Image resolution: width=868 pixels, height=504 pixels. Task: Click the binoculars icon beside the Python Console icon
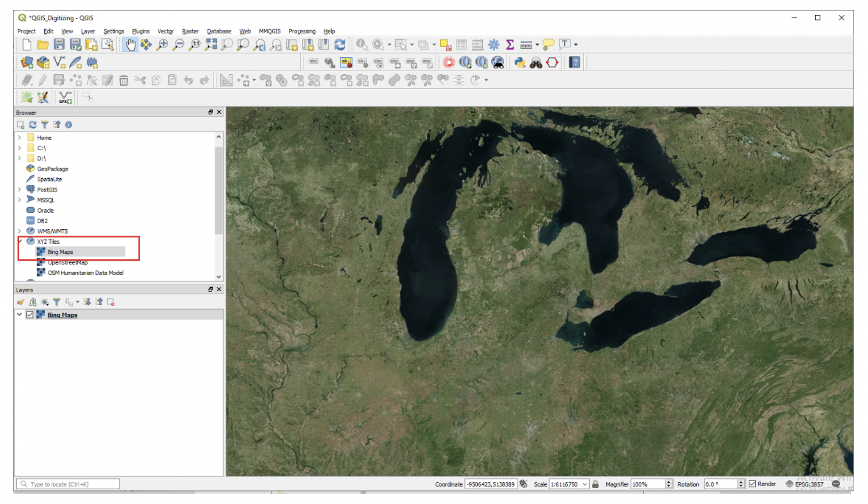point(536,63)
